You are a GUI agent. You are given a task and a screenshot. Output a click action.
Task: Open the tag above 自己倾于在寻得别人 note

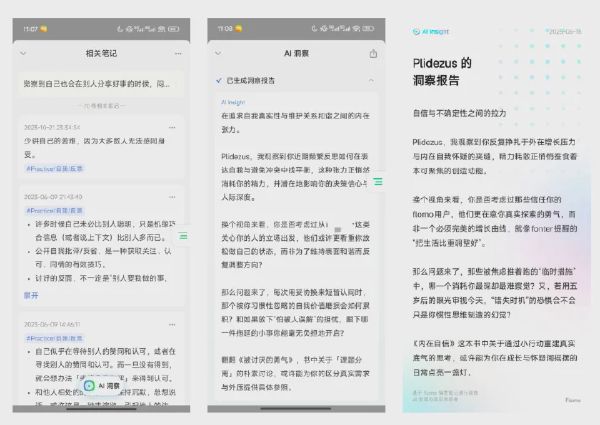54,338
